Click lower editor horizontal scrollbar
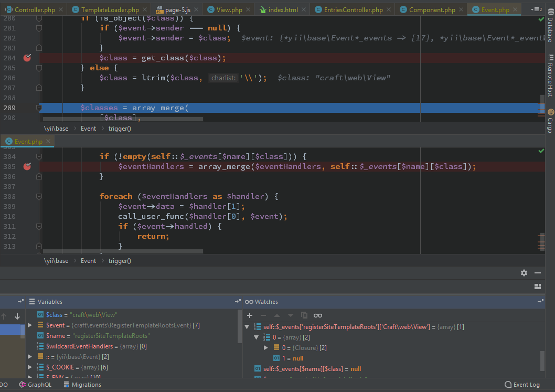555x392 pixels. click(123, 251)
